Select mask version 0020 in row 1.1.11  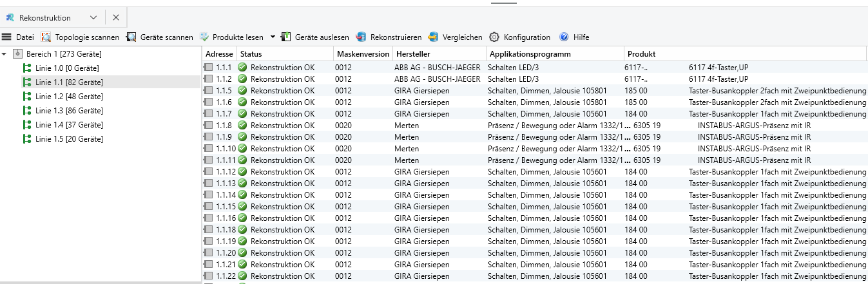343,160
